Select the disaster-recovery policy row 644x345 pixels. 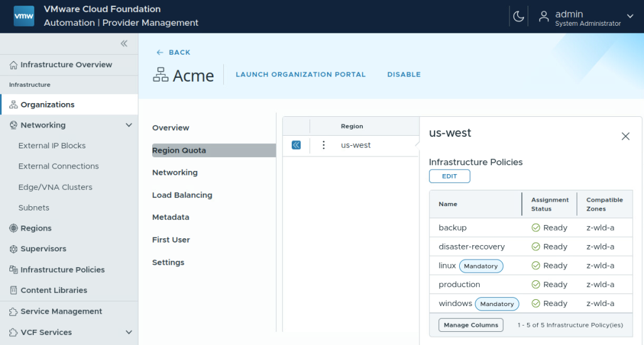531,246
